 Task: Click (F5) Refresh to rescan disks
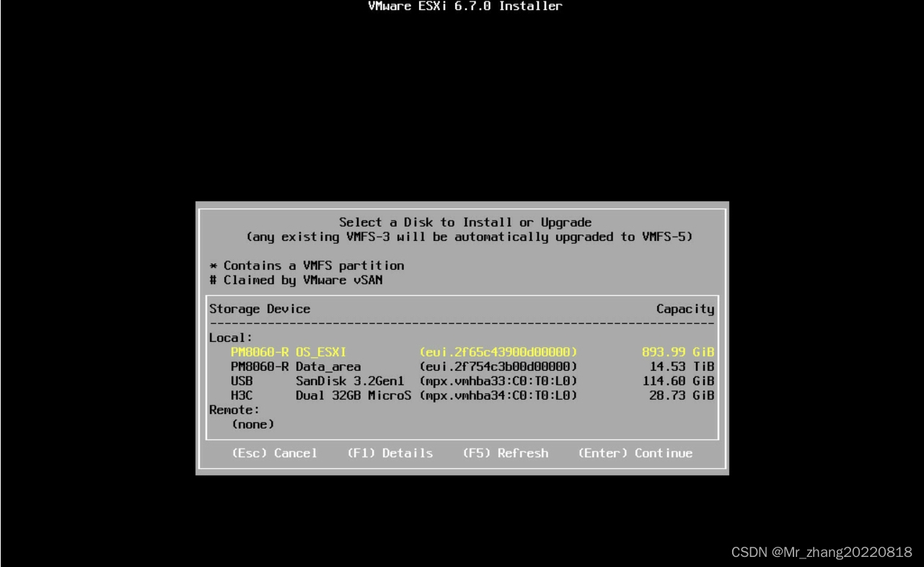click(505, 453)
